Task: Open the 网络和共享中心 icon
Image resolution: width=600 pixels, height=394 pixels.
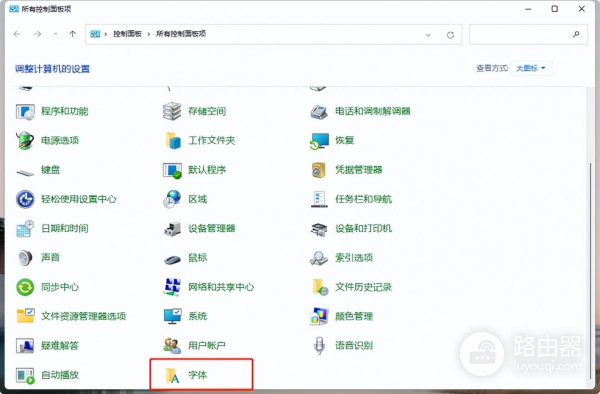Action: (x=172, y=287)
